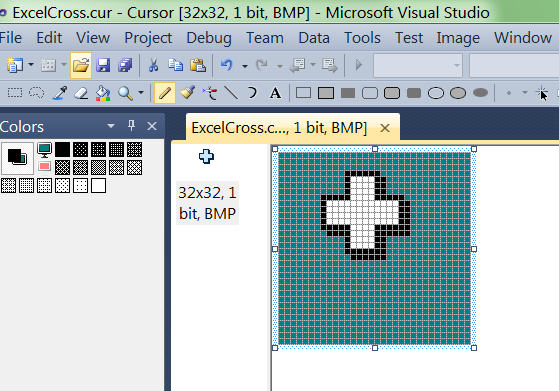Toggle the Pencil tool
Image resolution: width=559 pixels, height=391 pixels.
(165, 93)
